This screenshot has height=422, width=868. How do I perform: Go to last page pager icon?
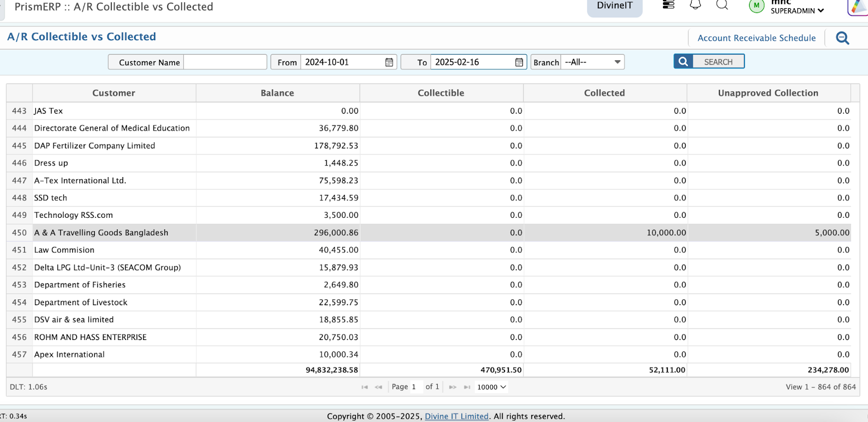(467, 387)
